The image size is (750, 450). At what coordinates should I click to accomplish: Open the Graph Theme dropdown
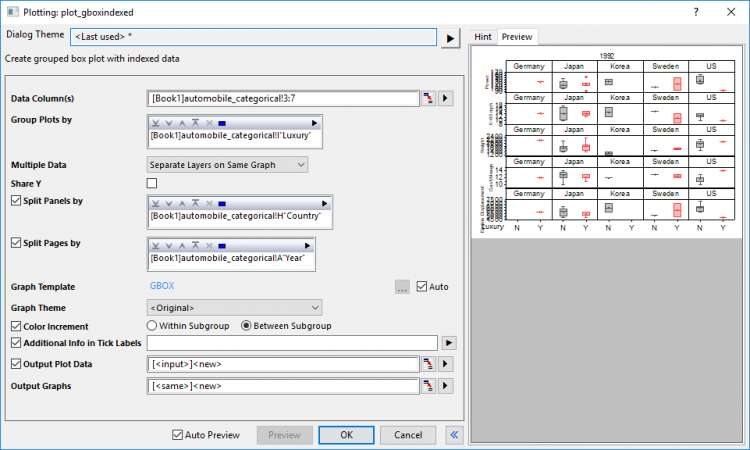click(234, 307)
